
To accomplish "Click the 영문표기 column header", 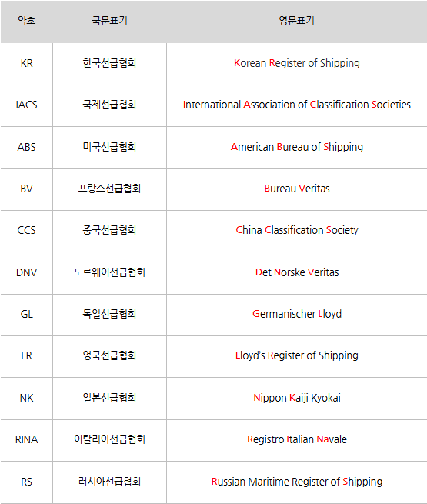I will (x=296, y=22).
